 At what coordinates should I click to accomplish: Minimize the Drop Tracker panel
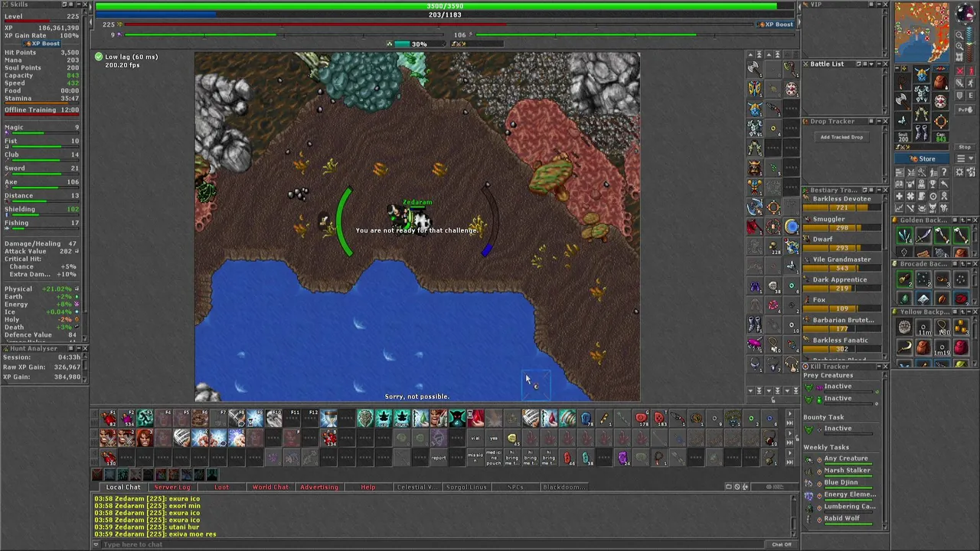click(x=879, y=121)
